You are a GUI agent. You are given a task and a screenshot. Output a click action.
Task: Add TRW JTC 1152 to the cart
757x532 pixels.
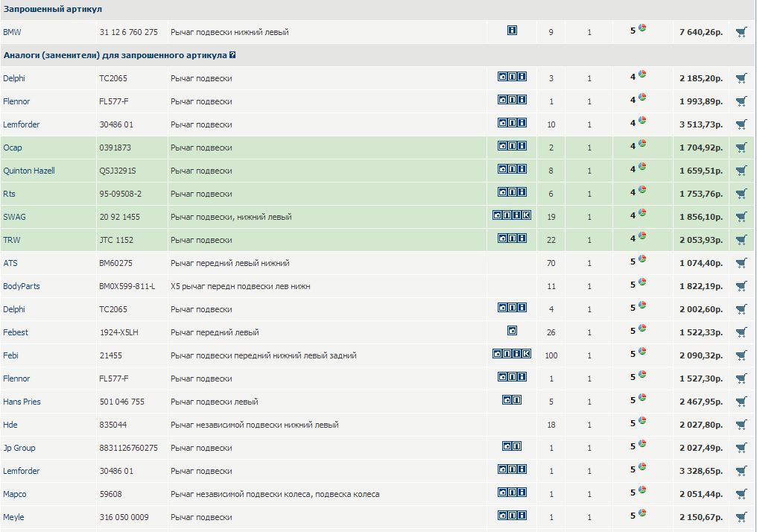pos(741,240)
